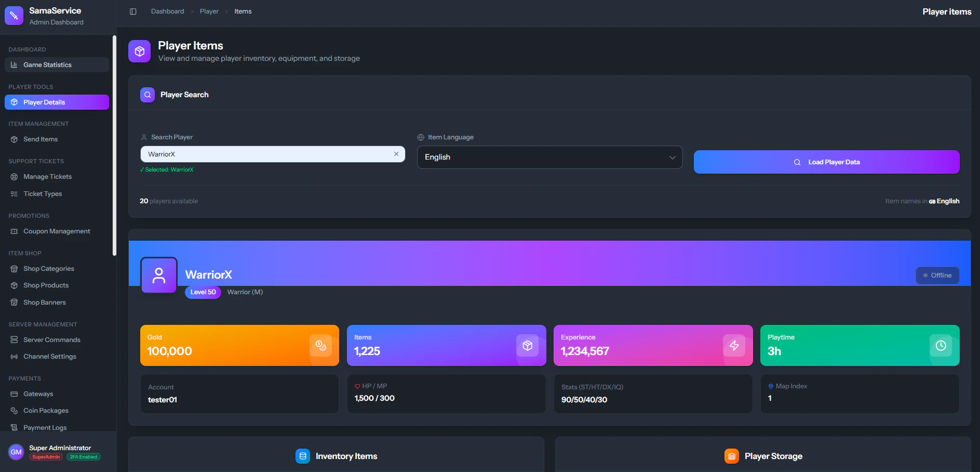The height and width of the screenshot is (472, 980).
Task: Click the "Selected: WarriorX" confirmation text
Action: coord(167,169)
